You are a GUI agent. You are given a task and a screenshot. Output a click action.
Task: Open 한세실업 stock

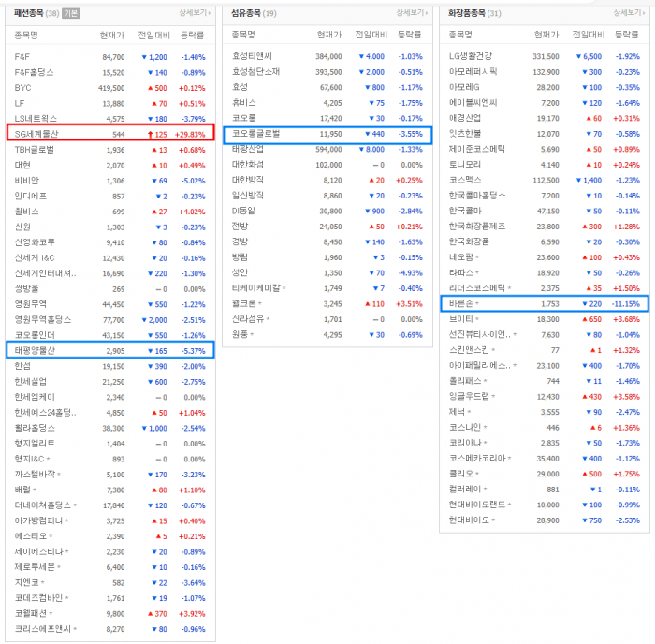[31, 382]
